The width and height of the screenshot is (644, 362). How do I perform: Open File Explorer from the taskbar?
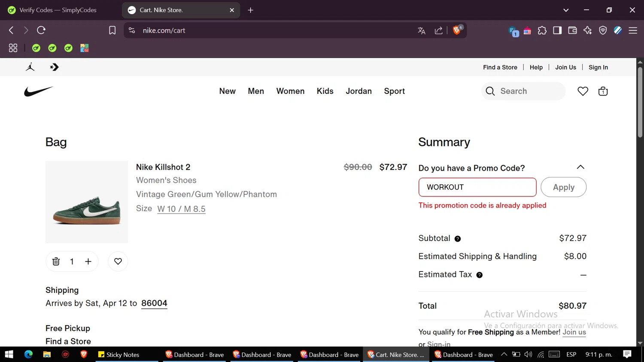point(47,354)
